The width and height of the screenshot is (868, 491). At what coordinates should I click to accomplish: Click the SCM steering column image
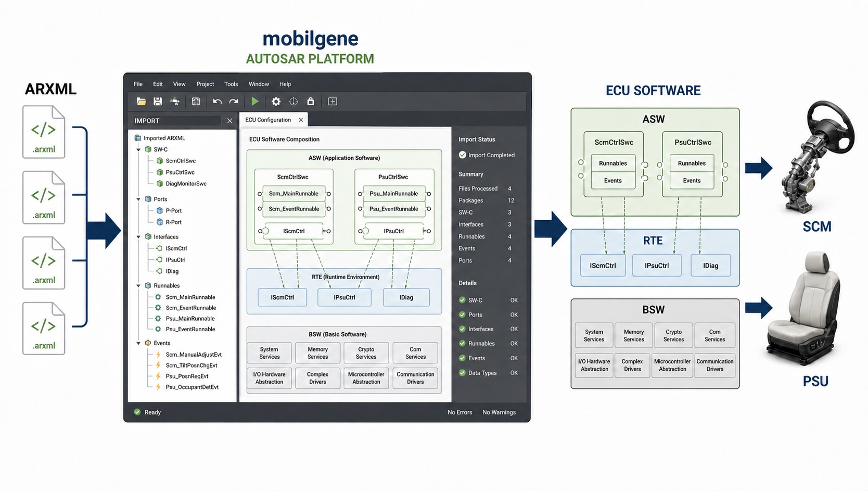click(x=818, y=156)
